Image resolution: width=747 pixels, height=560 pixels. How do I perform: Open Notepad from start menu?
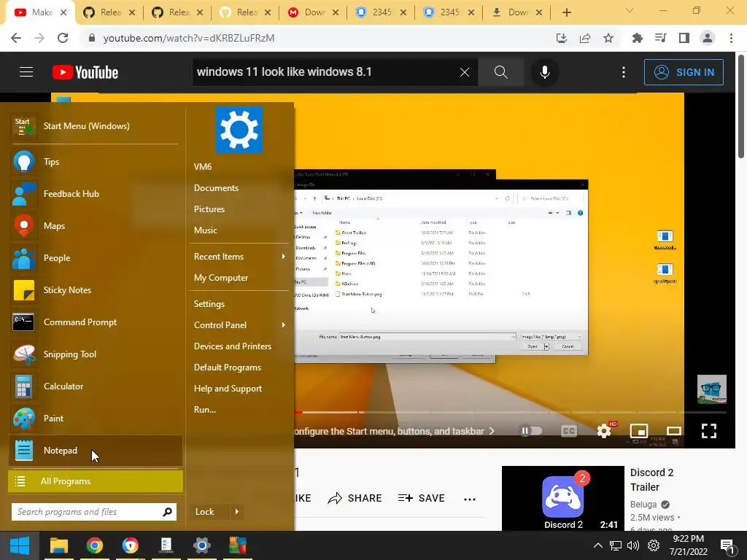(95, 451)
